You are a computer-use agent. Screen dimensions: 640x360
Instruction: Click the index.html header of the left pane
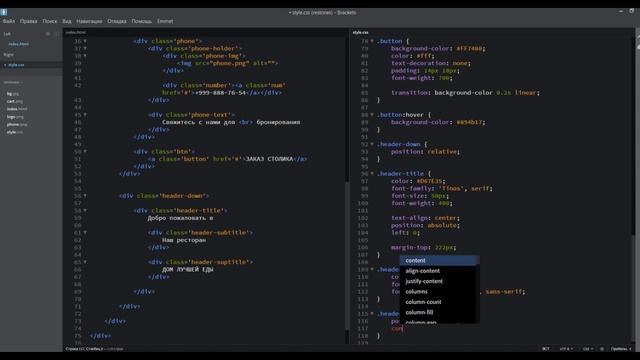pyautogui.click(x=76, y=32)
